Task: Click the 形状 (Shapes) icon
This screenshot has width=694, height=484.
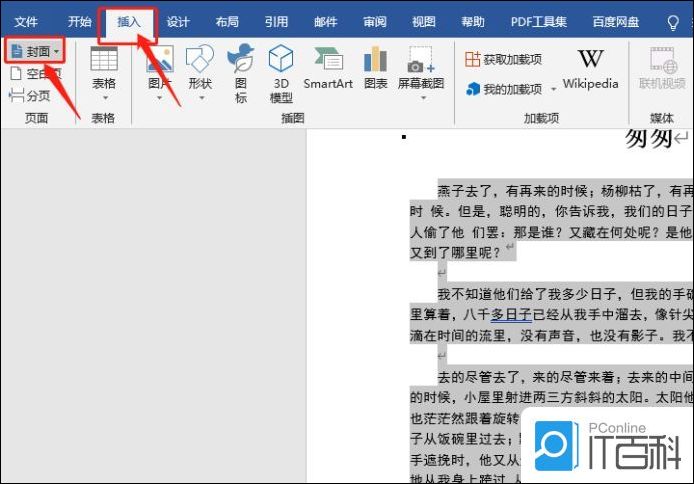Action: click(x=200, y=58)
